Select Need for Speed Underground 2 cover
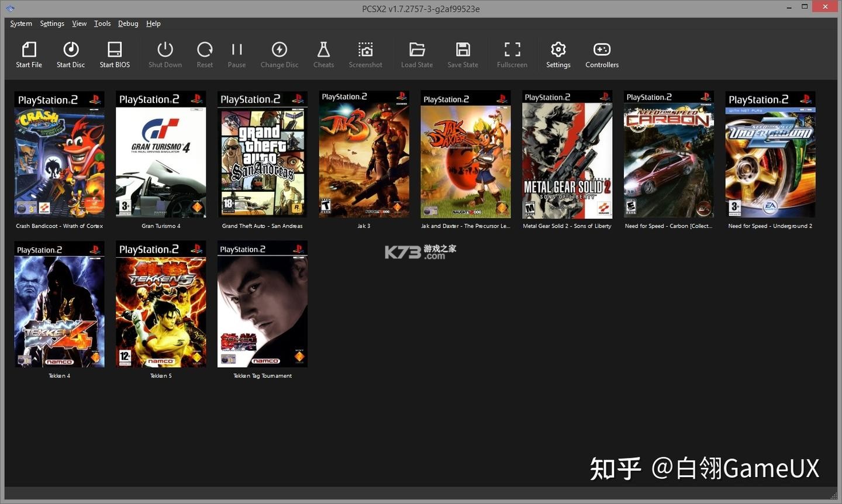This screenshot has width=842, height=504. 770,154
